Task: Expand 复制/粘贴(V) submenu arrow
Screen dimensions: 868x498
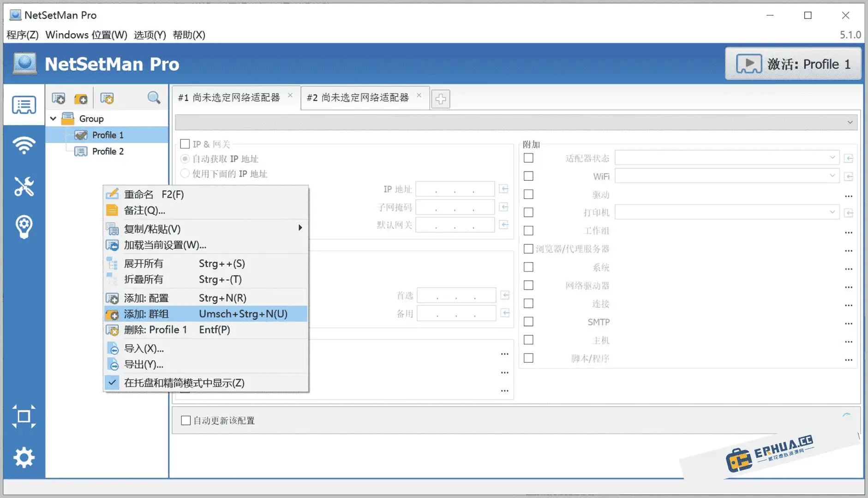Action: [x=300, y=228]
